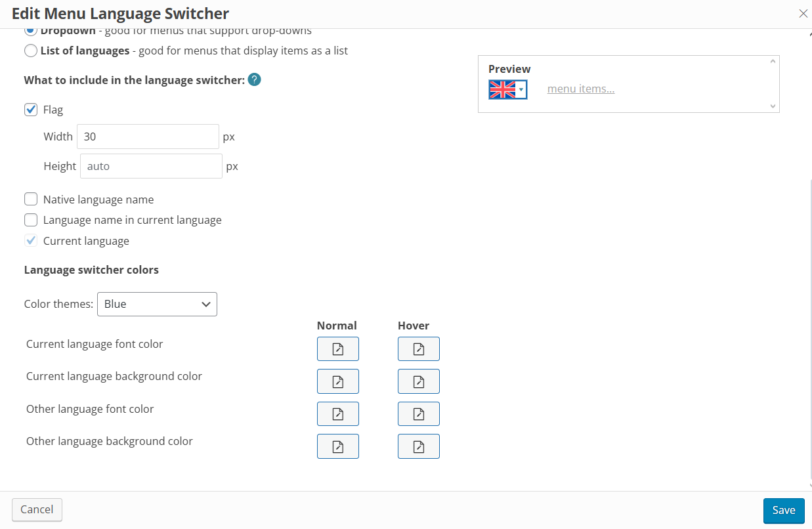The width and height of the screenshot is (812, 529).
Task: Pick Hover current language background color
Action: click(419, 381)
